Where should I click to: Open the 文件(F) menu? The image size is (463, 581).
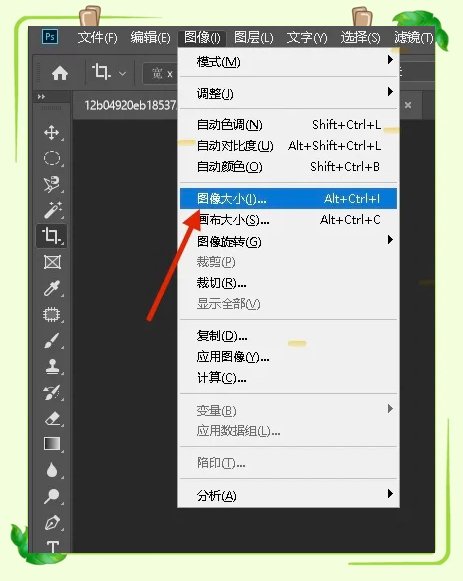click(x=97, y=37)
